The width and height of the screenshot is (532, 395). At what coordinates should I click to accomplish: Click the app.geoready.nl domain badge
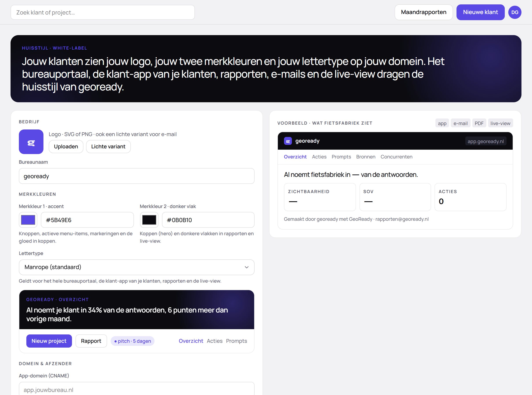point(486,141)
